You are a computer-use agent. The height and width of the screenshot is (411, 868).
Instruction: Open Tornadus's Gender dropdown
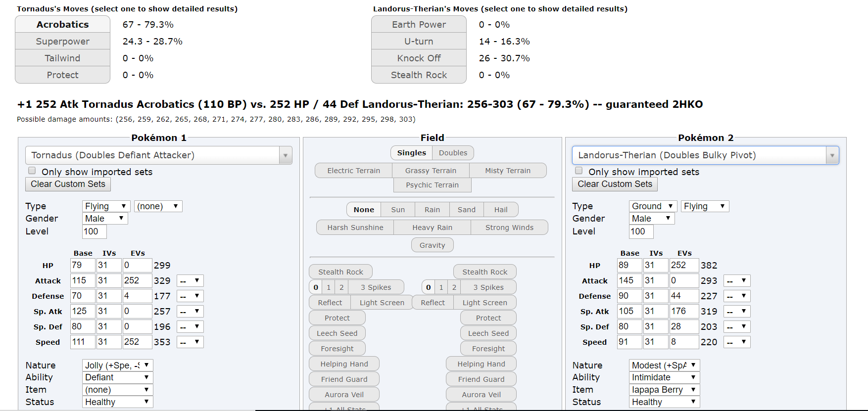[105, 219]
